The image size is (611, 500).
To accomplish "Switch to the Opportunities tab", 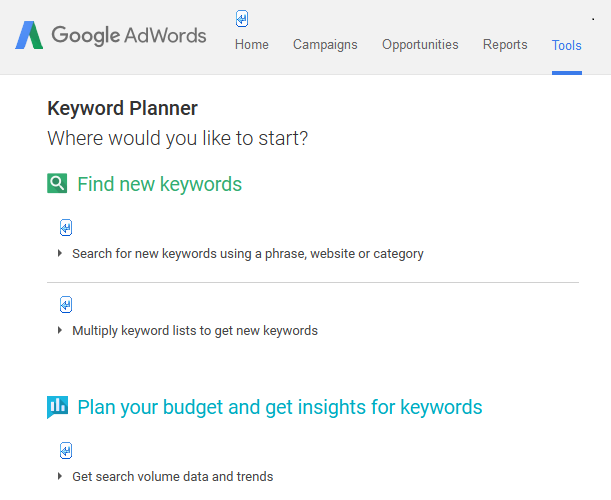I will (420, 45).
